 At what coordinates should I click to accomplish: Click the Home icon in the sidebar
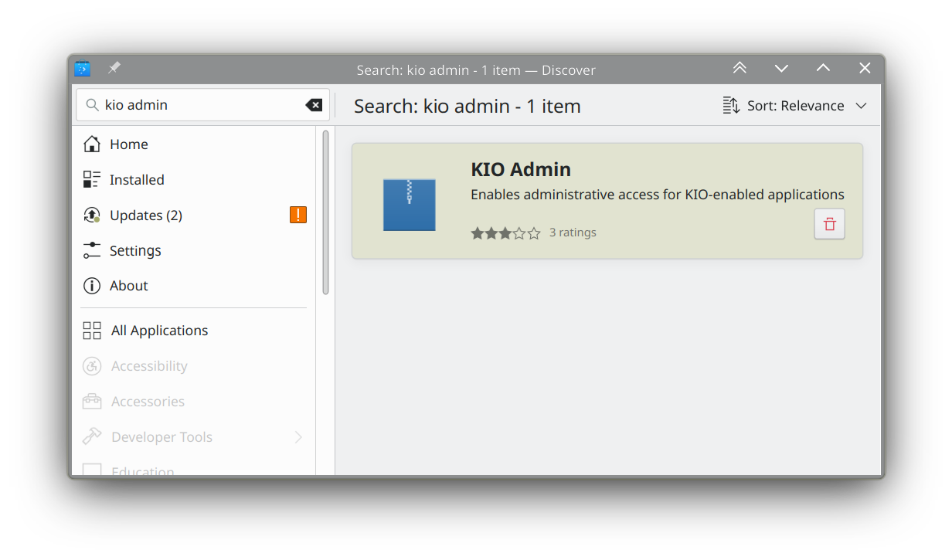(x=92, y=144)
